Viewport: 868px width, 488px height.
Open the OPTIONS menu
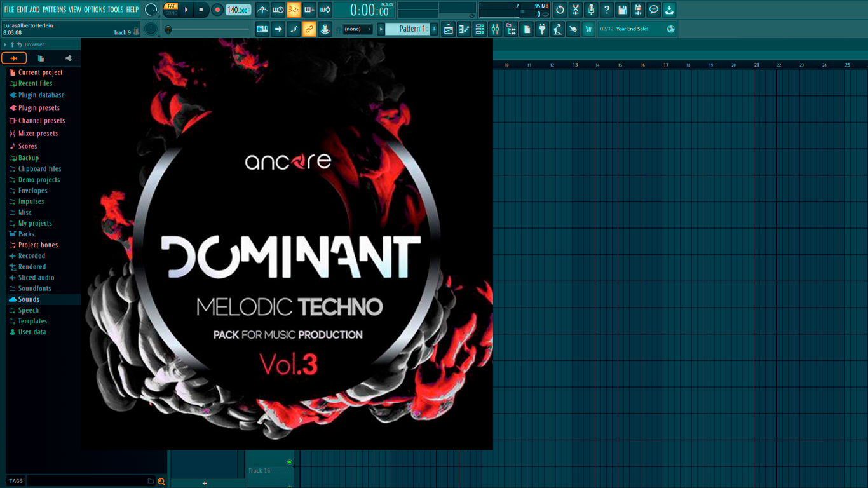click(95, 10)
